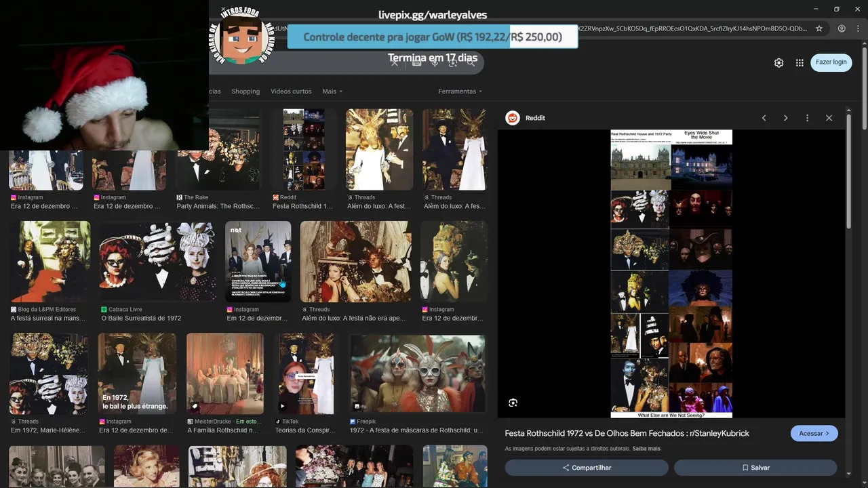868x488 pixels.
Task: Click the Acessar button
Action: click(x=814, y=434)
